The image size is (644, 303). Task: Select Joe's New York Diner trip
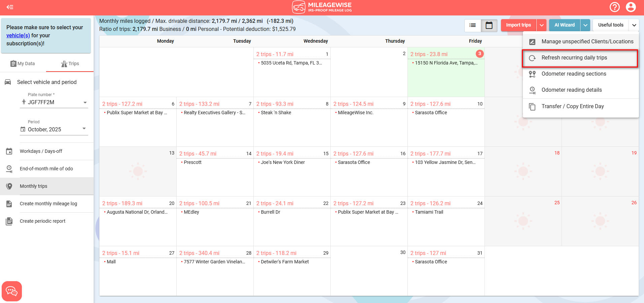(283, 162)
